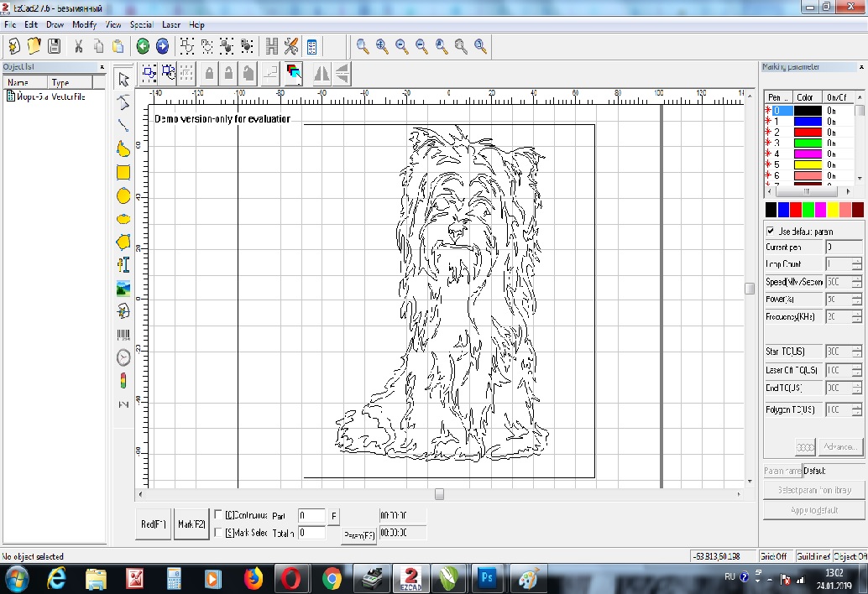Select the text tool in left toolbar

123,265
